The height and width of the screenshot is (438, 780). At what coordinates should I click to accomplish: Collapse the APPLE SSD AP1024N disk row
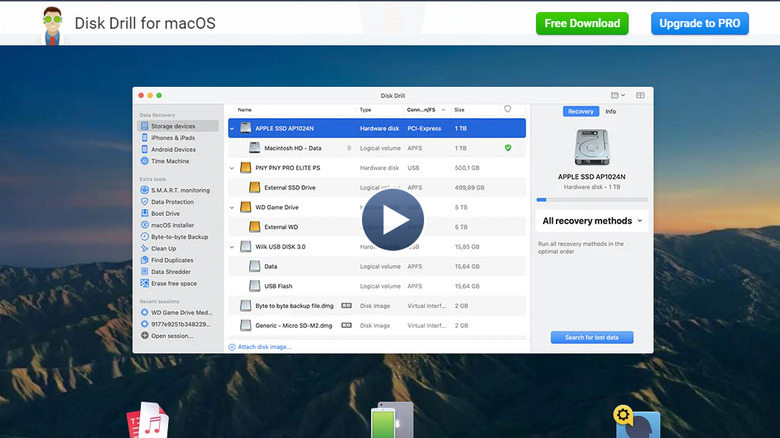tap(233, 128)
